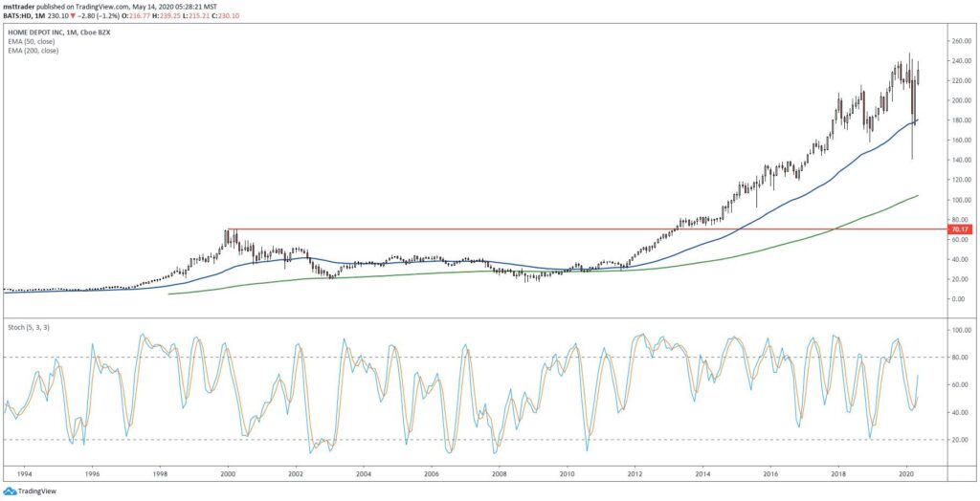Click the 2012 label on time axis
The height and width of the screenshot is (501, 980).
(x=635, y=475)
